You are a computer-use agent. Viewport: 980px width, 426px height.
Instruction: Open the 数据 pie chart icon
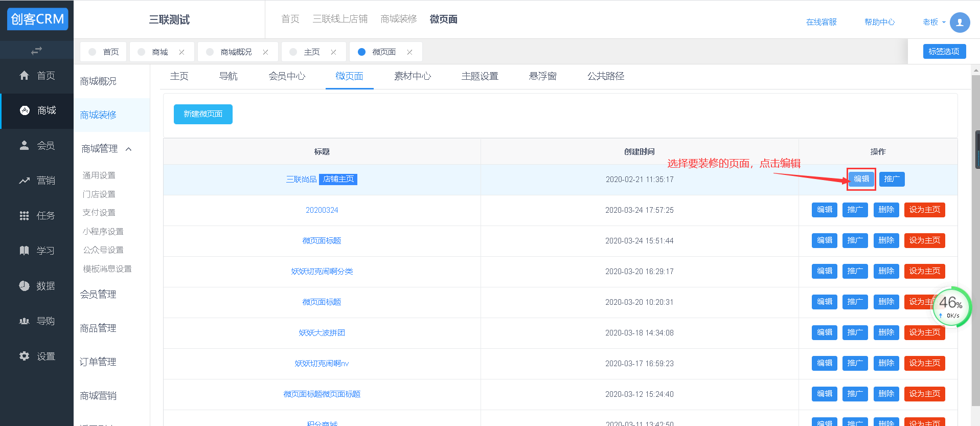tap(24, 286)
